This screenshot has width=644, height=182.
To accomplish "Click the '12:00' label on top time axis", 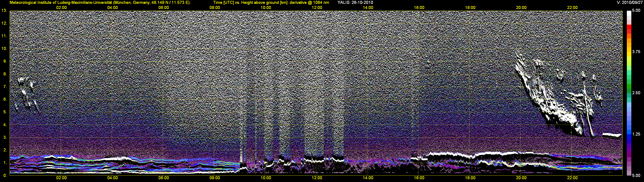I will [317, 8].
